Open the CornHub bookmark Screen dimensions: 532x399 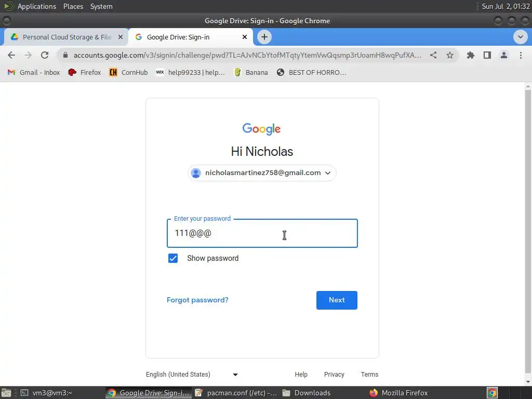tap(128, 72)
